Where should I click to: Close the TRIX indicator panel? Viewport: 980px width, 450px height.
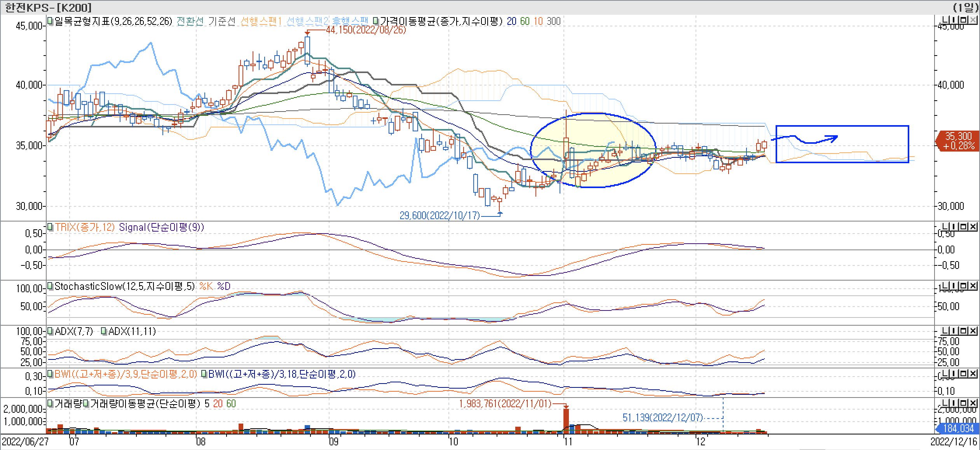click(973, 227)
